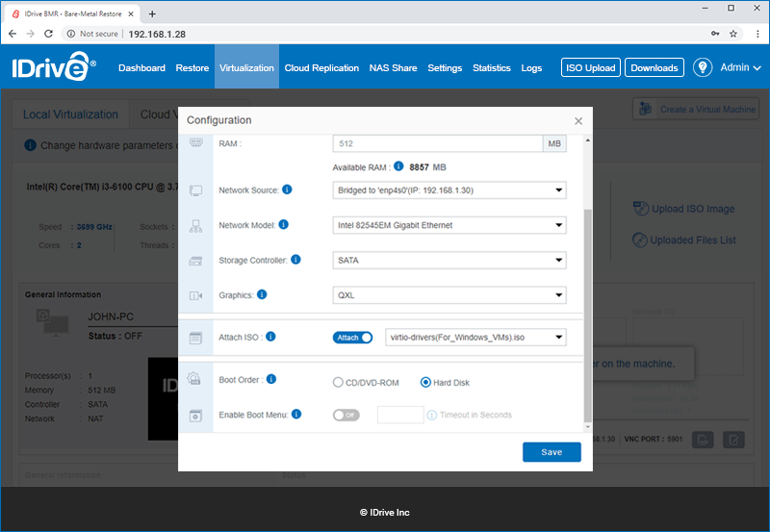The width and height of the screenshot is (770, 532).
Task: Show info tooltip for Storage Controller
Action: (295, 259)
